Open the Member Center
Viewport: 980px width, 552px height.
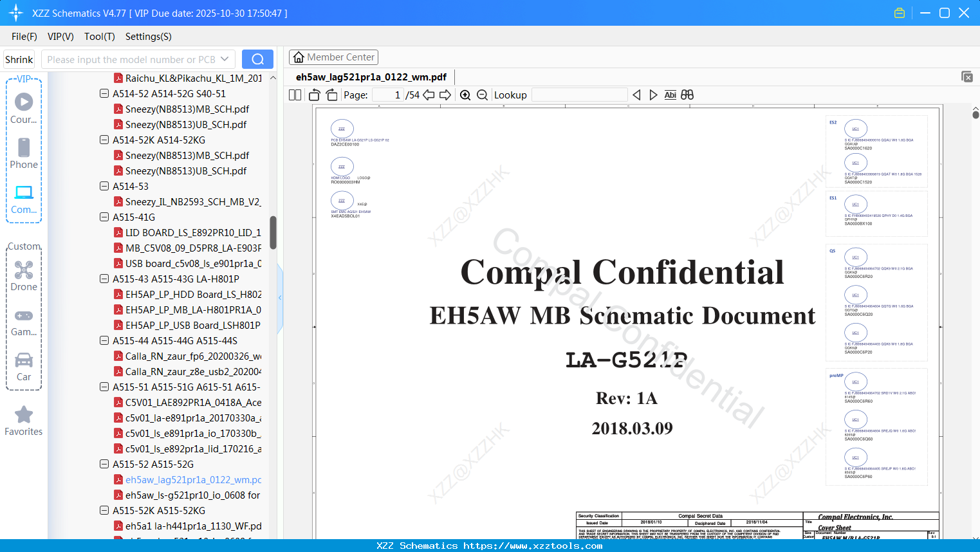(x=333, y=57)
